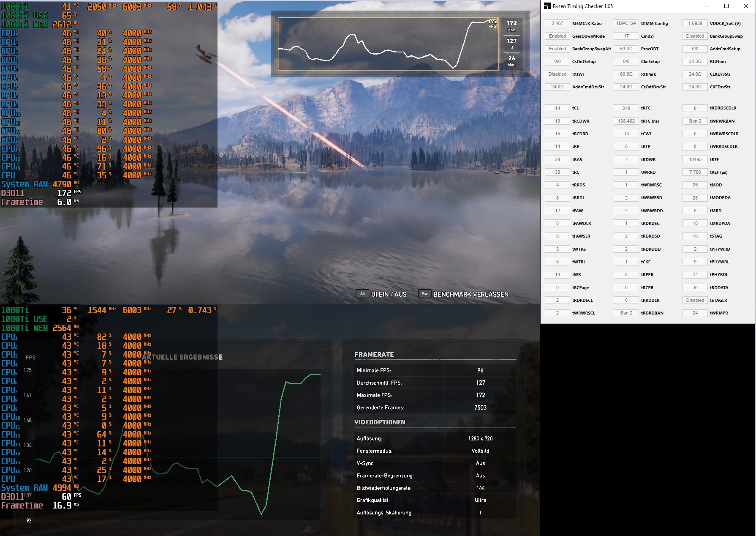
Task: Click the Fenstermodus value Vollbild
Action: coord(481,451)
